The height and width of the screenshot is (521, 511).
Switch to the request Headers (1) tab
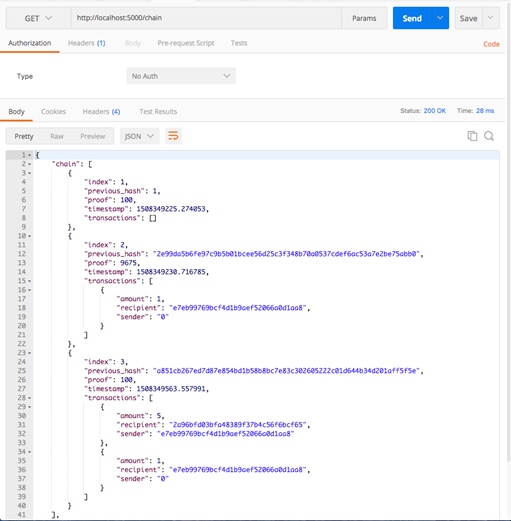[x=86, y=43]
